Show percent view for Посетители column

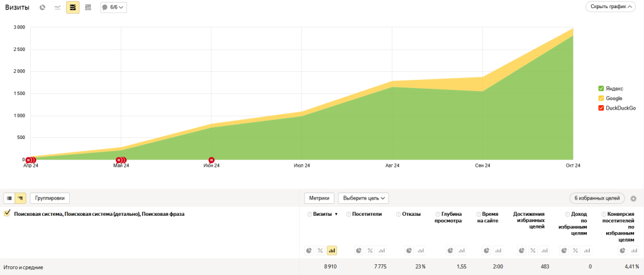pos(369,250)
